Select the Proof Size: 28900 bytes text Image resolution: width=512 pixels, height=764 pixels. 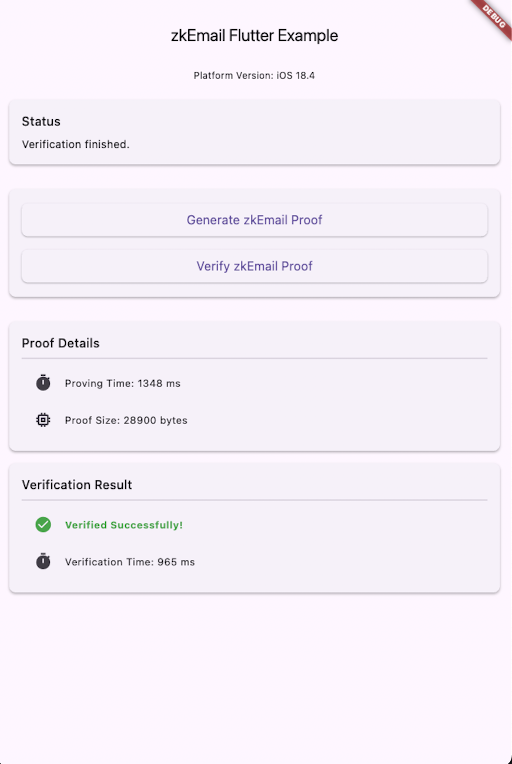(126, 420)
